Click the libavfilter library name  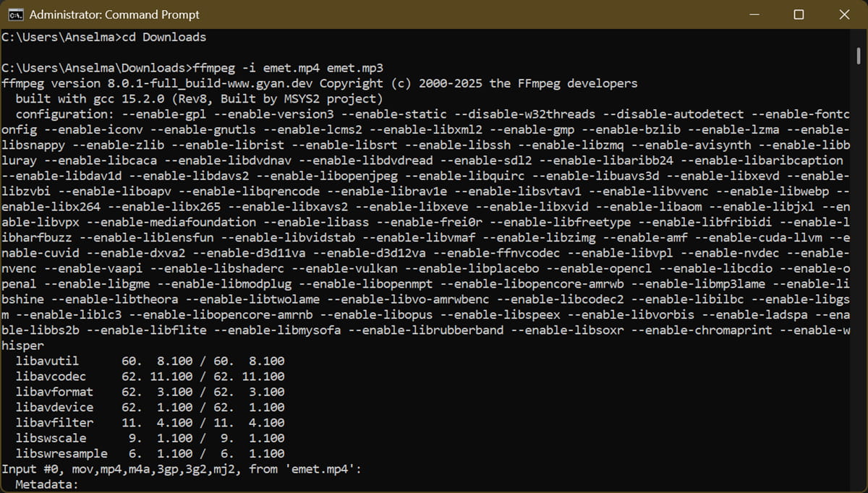[x=54, y=422]
